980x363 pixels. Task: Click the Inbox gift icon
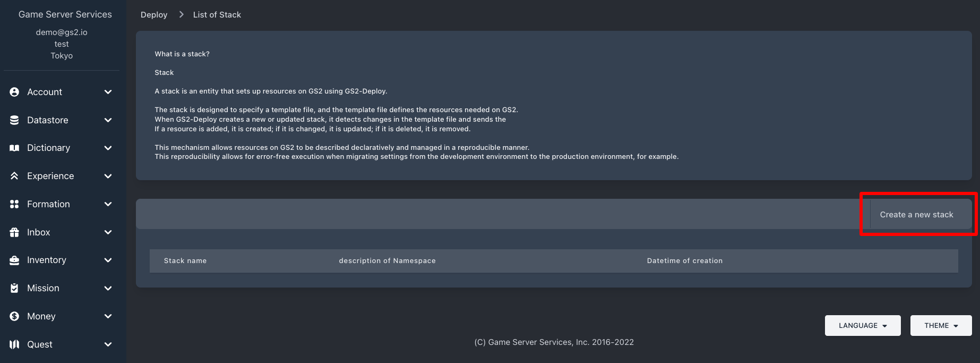[14, 232]
